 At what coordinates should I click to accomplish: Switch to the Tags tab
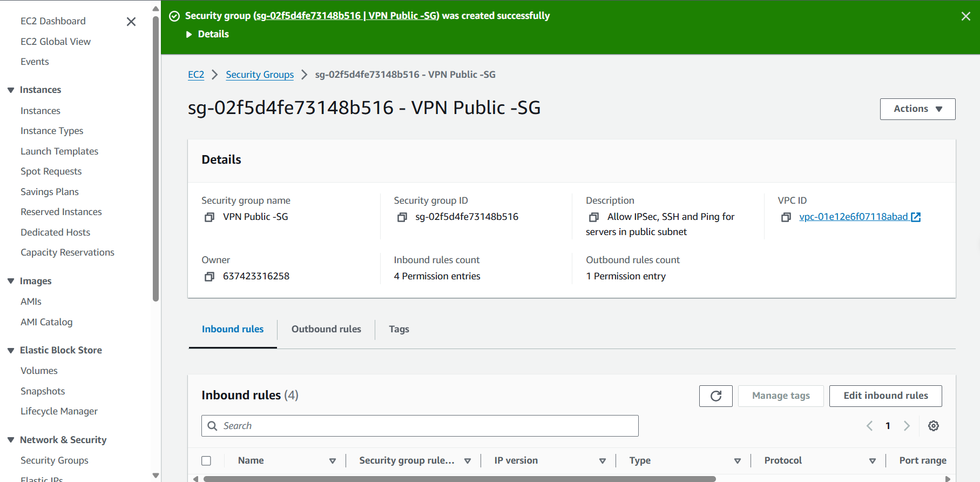point(399,329)
